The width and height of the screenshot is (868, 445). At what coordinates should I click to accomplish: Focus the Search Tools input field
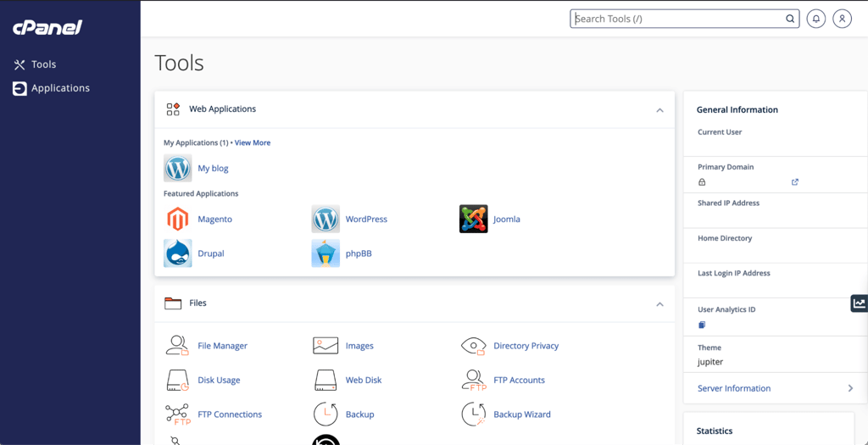[684, 19]
